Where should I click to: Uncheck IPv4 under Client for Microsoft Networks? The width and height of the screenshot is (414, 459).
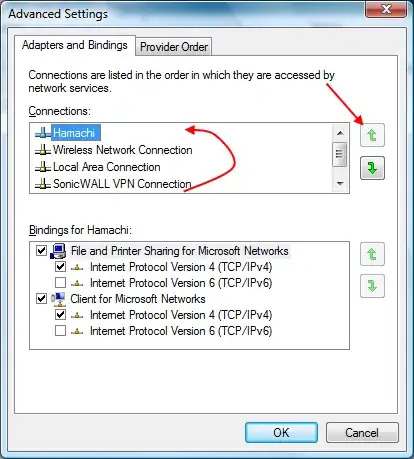tap(60, 315)
